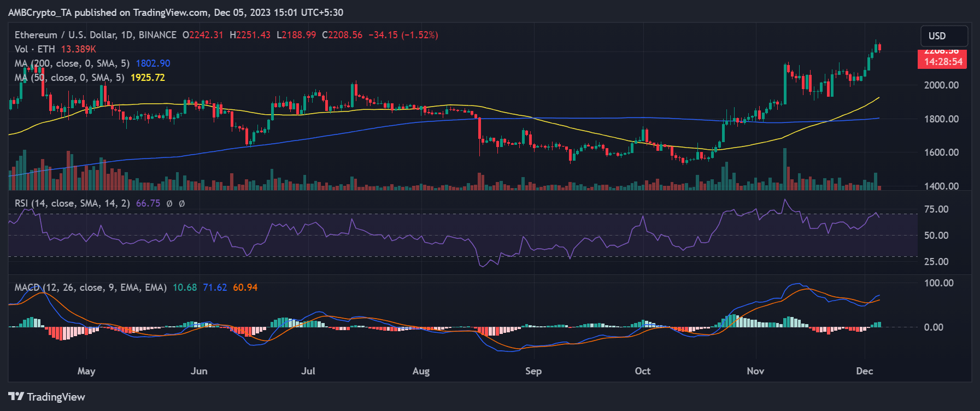Click the MACD 100.00 axis label
This screenshot has width=980, height=411.
(x=939, y=283)
